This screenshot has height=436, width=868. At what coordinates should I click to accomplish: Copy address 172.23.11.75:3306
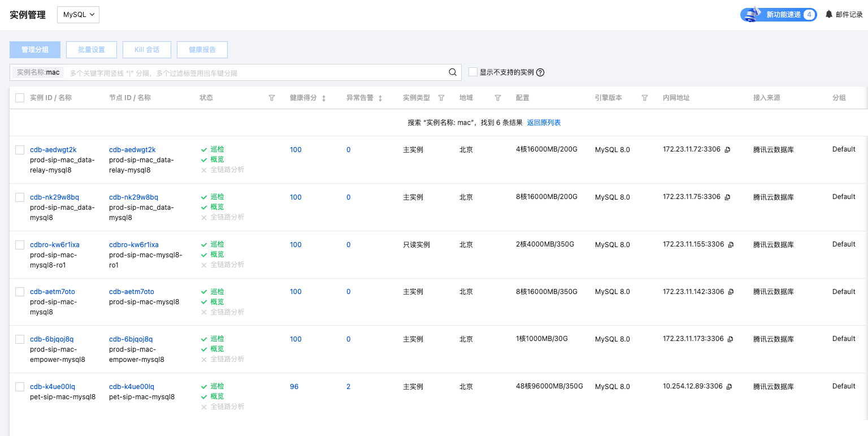(x=727, y=197)
